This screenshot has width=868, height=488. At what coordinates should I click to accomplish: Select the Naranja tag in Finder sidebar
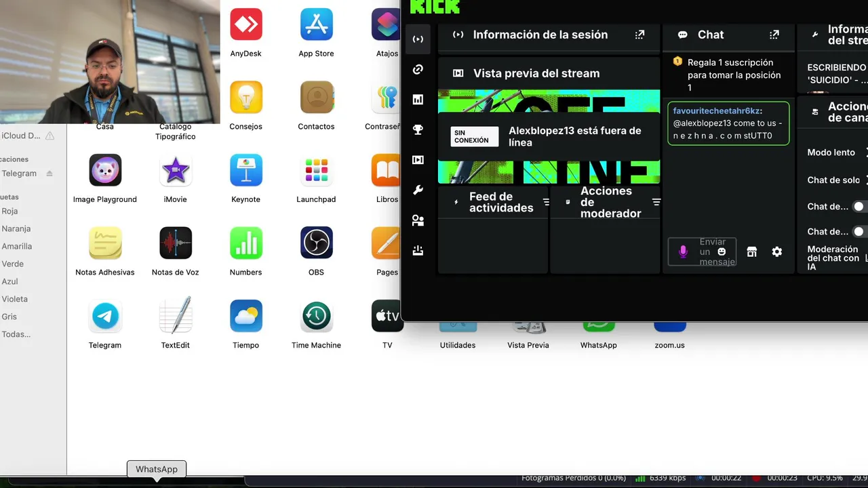16,228
